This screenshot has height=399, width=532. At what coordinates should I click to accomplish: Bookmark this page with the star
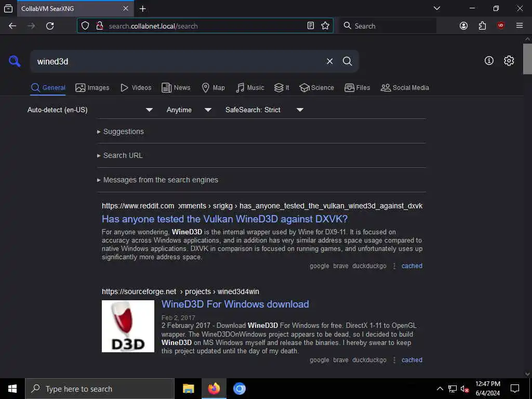click(325, 26)
